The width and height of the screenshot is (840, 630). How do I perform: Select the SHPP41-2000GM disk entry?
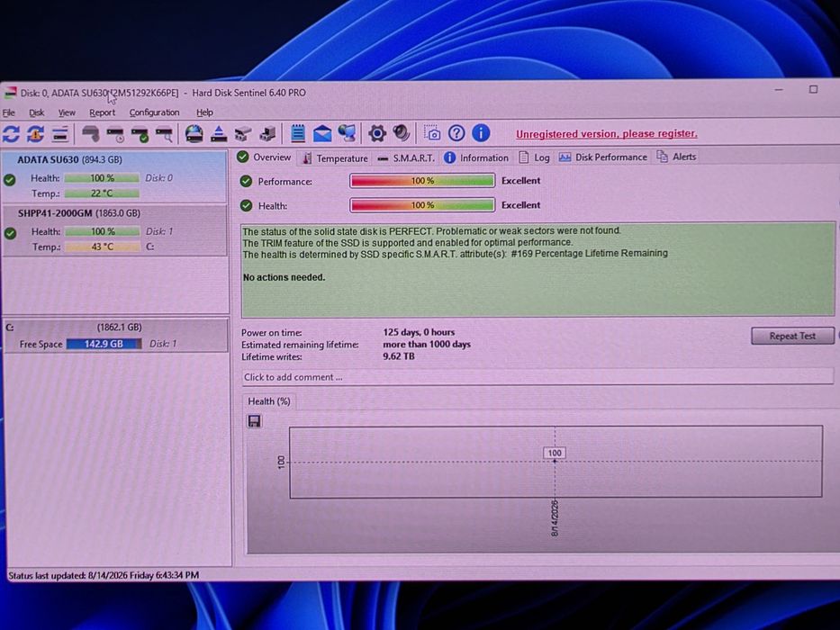(114, 231)
